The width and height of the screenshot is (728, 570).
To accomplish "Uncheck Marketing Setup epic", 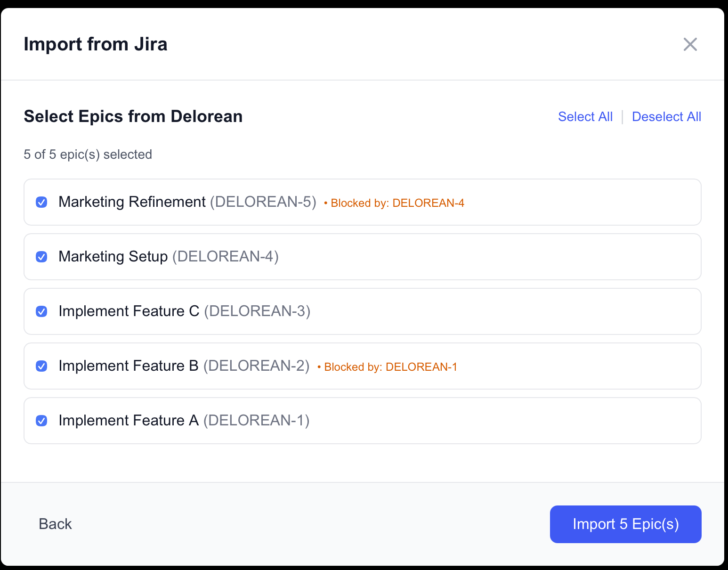I will click(x=41, y=257).
